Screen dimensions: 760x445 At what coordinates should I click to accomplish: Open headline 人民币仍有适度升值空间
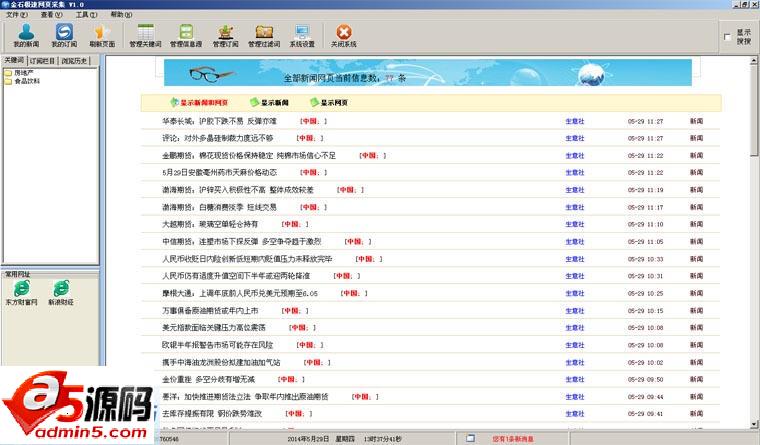click(236, 276)
